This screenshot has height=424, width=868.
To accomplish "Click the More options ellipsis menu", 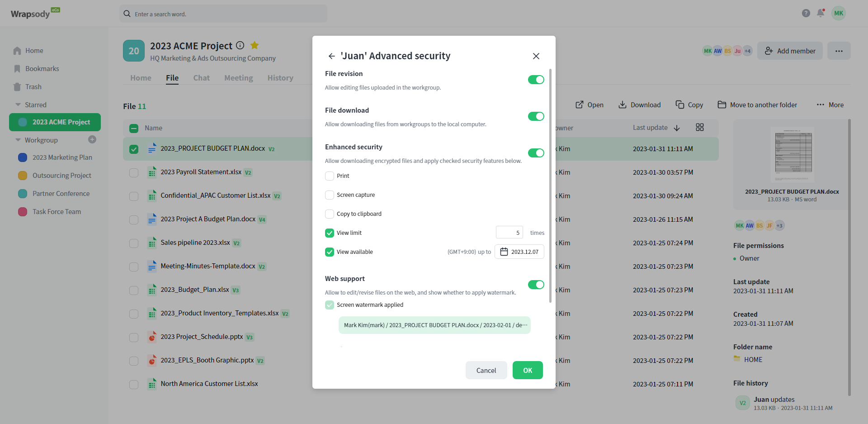I will [839, 51].
